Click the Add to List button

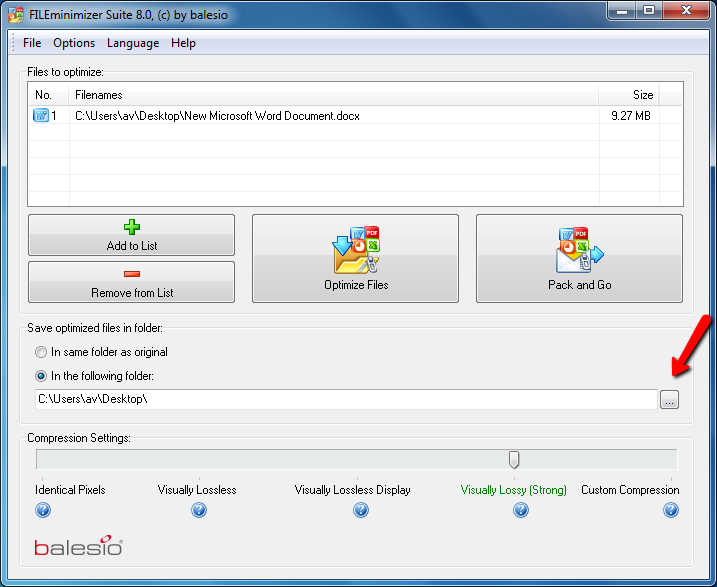coord(132,235)
